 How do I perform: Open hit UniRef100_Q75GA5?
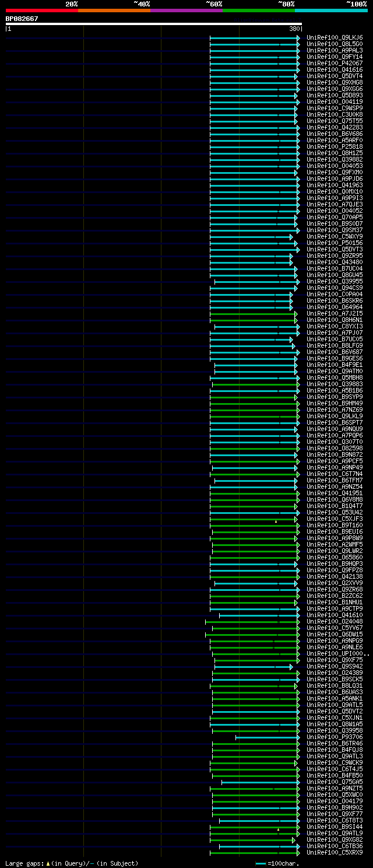coord(335,782)
